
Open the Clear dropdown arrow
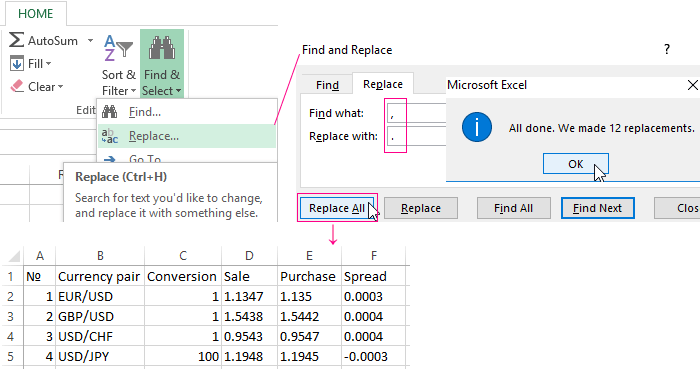click(x=60, y=87)
